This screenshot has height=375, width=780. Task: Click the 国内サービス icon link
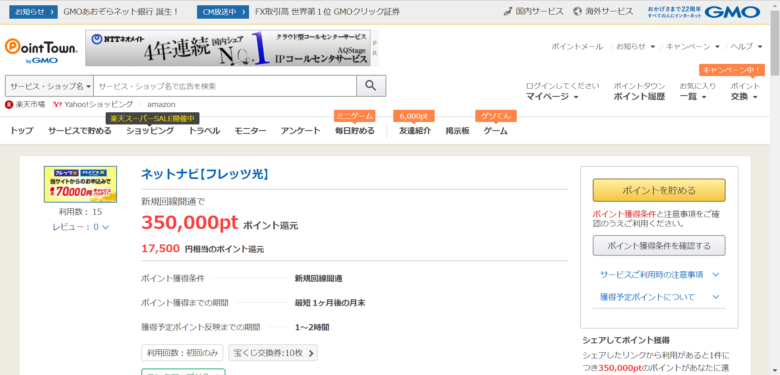click(x=534, y=11)
